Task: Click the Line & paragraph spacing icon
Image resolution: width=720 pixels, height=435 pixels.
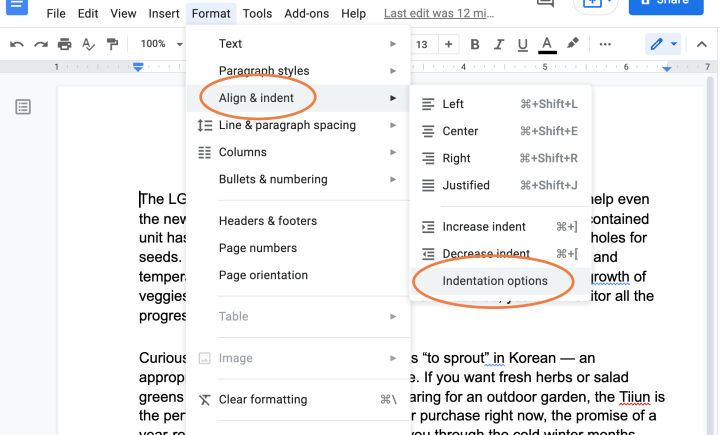Action: (205, 125)
